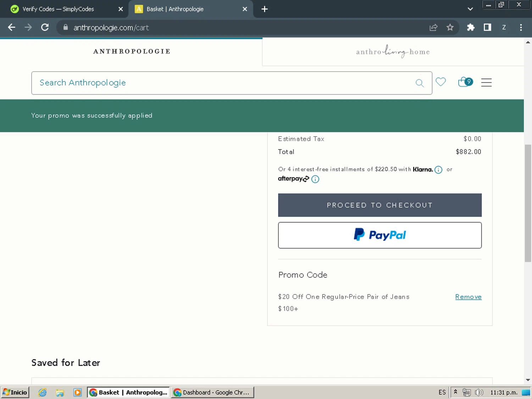Click the system tray network icon

click(x=467, y=392)
